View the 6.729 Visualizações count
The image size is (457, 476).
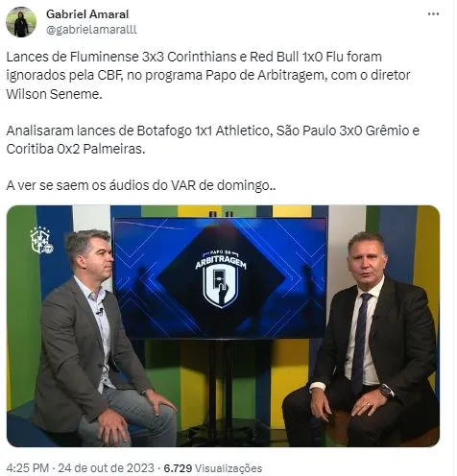(213, 468)
